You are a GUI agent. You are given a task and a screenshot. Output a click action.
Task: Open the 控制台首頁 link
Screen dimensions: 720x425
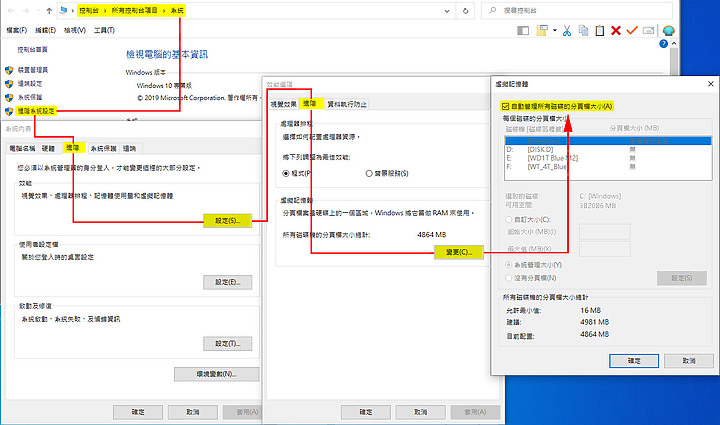[x=33, y=50]
